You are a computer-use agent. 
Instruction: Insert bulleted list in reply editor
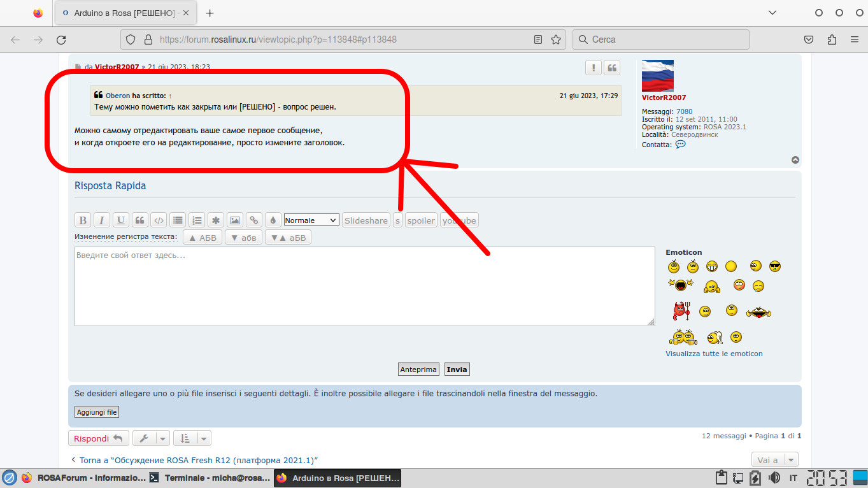[x=178, y=220]
